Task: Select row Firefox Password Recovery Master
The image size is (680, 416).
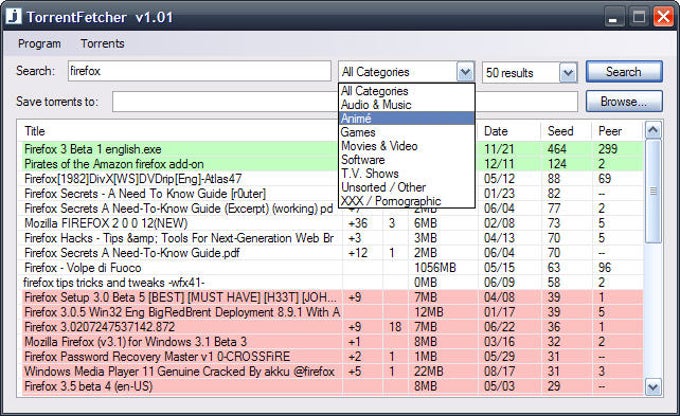Action: point(332,356)
